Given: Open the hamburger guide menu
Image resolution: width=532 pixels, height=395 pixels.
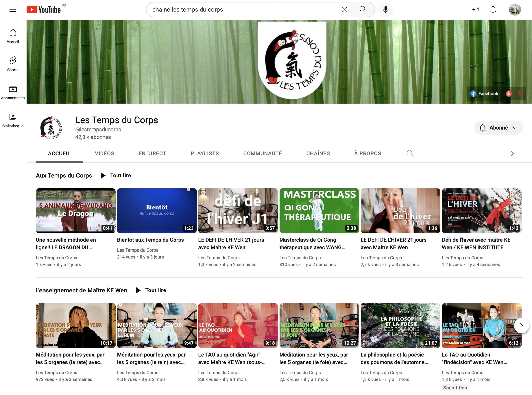Looking at the screenshot, I should [13, 9].
